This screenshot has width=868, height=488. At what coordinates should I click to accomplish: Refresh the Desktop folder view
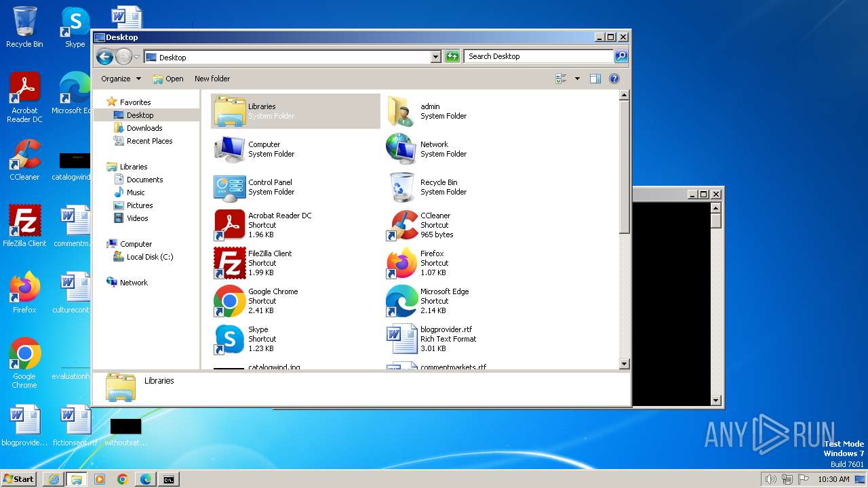click(x=452, y=57)
